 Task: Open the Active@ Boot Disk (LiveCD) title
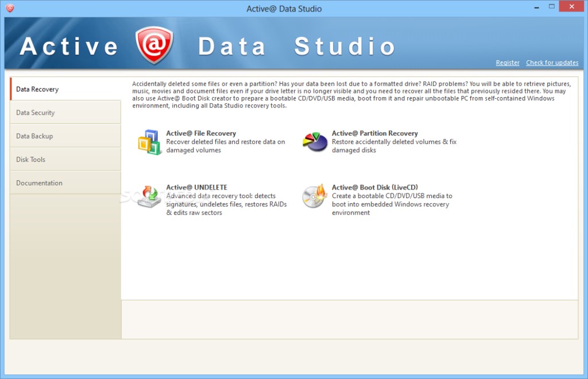point(374,187)
